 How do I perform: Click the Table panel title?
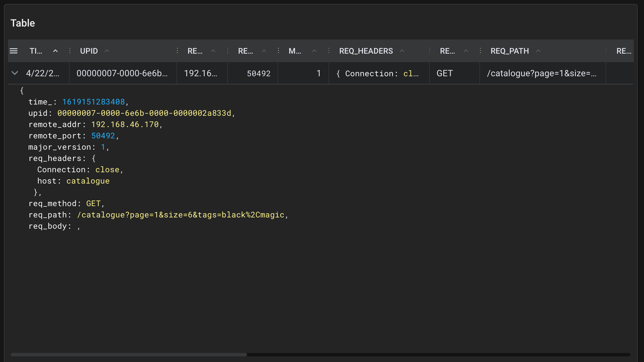click(x=23, y=23)
